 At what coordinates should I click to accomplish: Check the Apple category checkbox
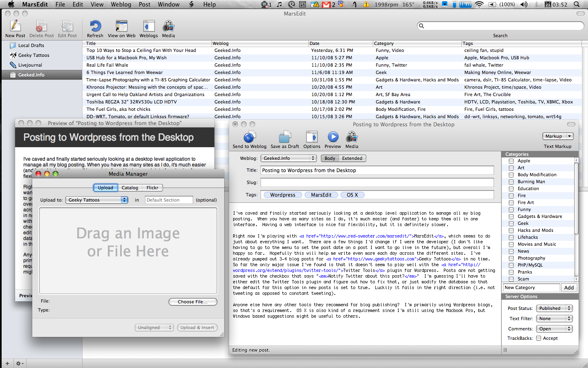click(511, 161)
